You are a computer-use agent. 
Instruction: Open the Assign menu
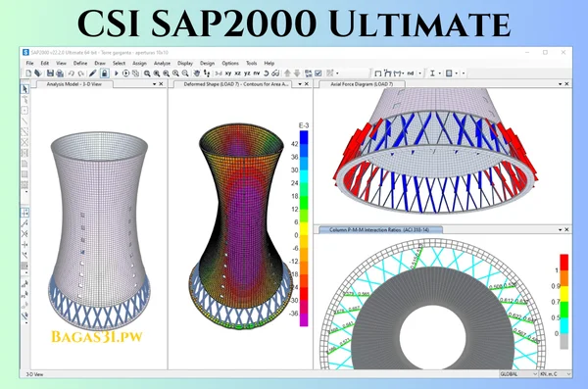pyautogui.click(x=139, y=63)
